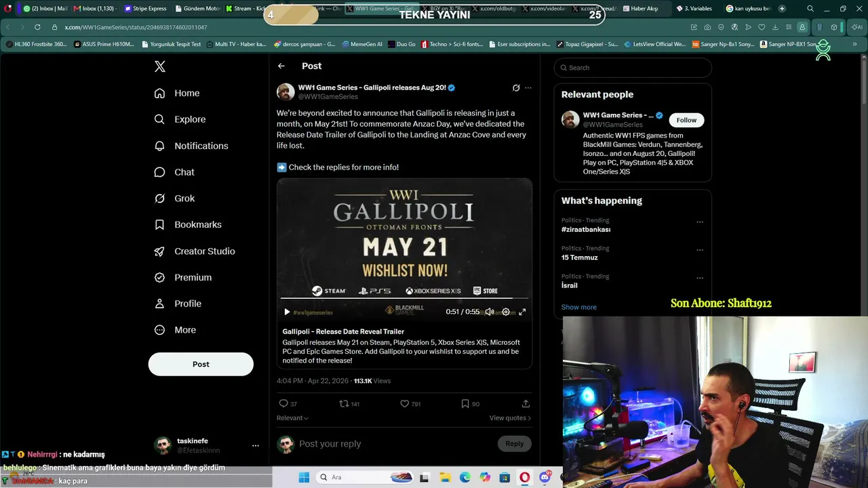Open the 15 Temmuz trending topic
The image size is (868, 488).
click(580, 258)
